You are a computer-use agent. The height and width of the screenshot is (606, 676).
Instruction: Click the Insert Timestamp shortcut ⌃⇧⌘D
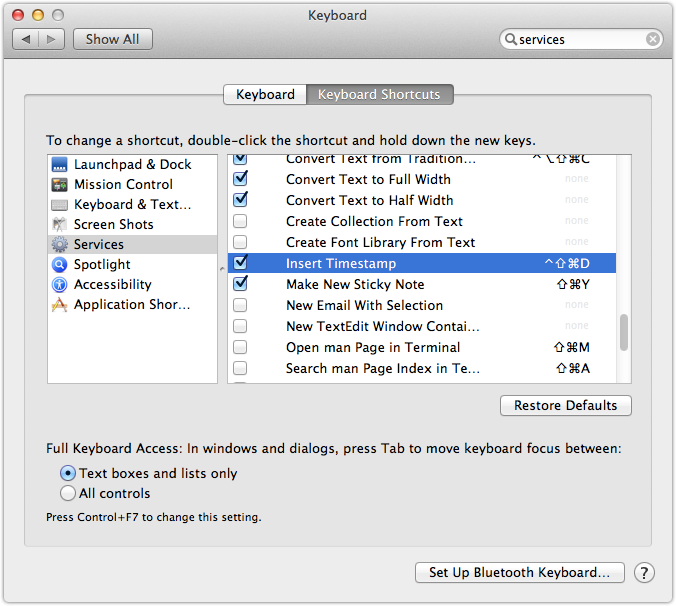point(566,263)
